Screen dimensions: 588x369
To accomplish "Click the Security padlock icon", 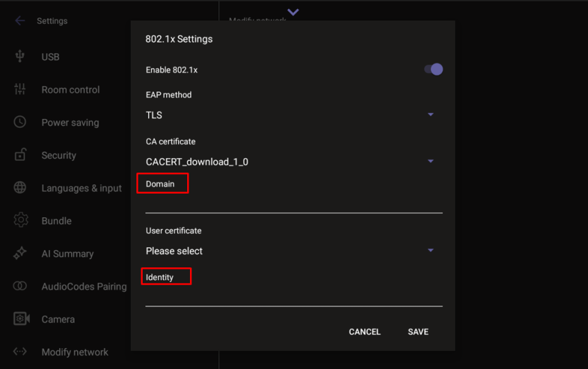I will tap(20, 155).
